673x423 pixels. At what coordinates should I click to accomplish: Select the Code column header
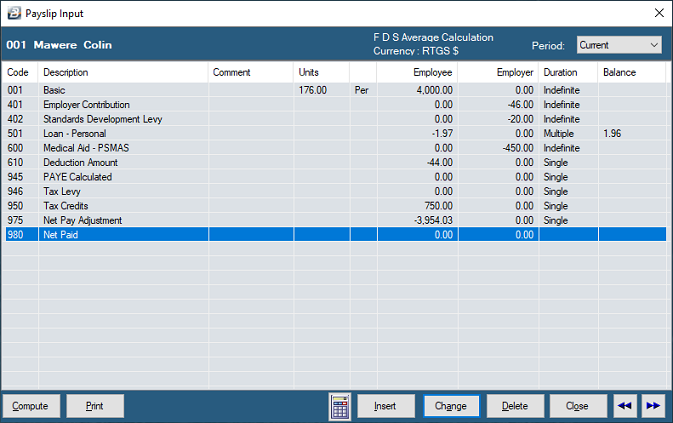click(x=20, y=73)
